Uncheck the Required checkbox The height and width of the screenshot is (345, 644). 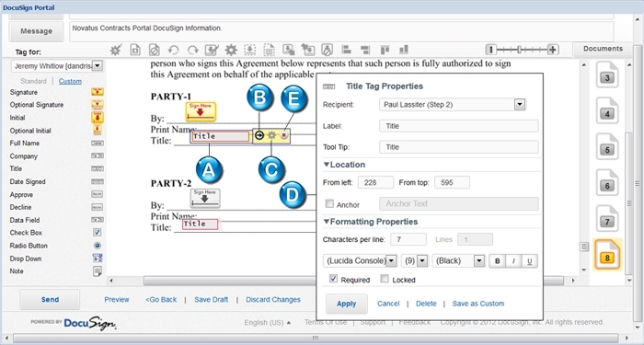click(333, 279)
